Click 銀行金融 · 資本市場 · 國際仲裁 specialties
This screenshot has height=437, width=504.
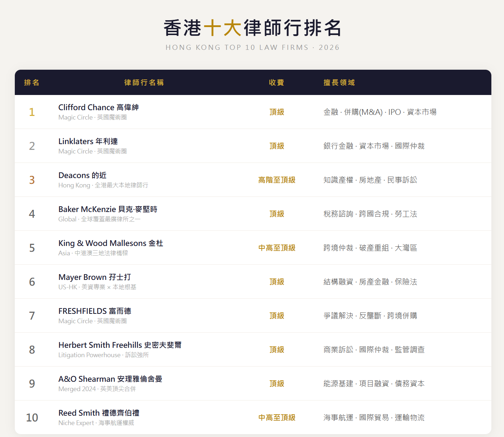click(374, 146)
